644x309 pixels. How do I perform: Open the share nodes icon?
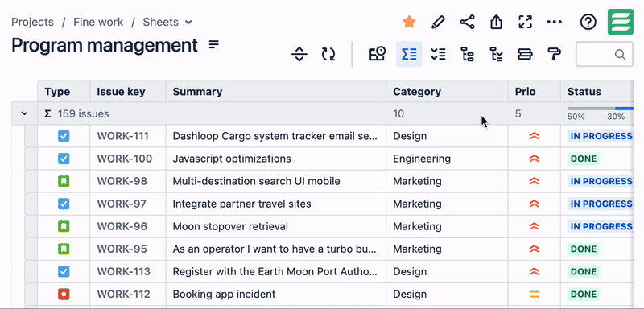click(x=467, y=22)
